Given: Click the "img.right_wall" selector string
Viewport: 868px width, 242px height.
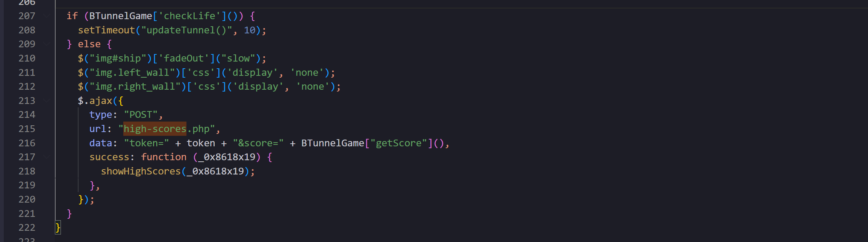Looking at the screenshot, I should (135, 87).
